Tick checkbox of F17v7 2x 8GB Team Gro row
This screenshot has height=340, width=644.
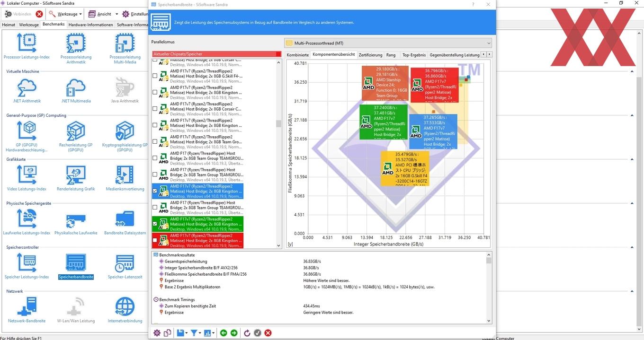coord(155,141)
